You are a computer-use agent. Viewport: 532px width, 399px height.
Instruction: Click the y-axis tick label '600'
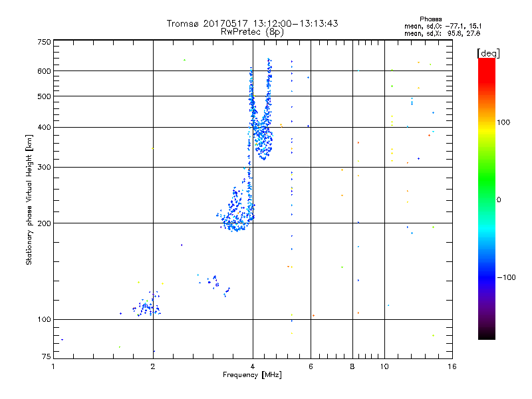(44, 71)
